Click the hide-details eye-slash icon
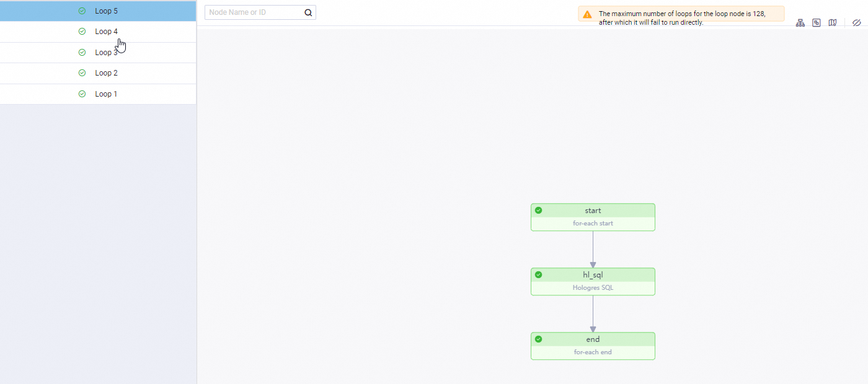This screenshot has width=868, height=384. pyautogui.click(x=856, y=22)
